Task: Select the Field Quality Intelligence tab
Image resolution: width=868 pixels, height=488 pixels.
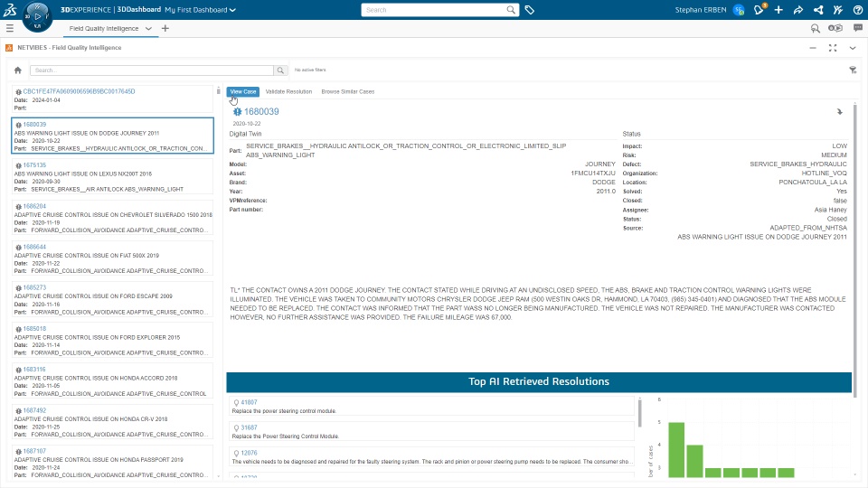Action: pyautogui.click(x=104, y=28)
